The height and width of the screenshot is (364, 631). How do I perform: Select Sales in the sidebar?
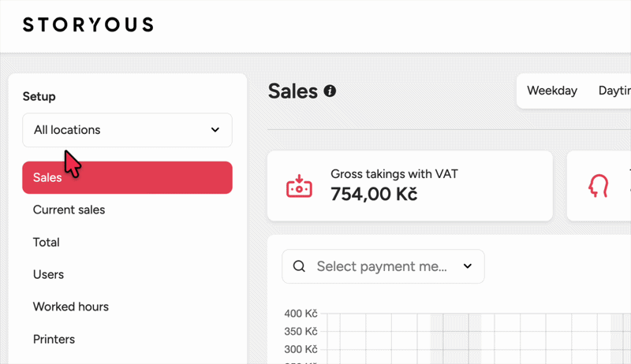pyautogui.click(x=127, y=177)
